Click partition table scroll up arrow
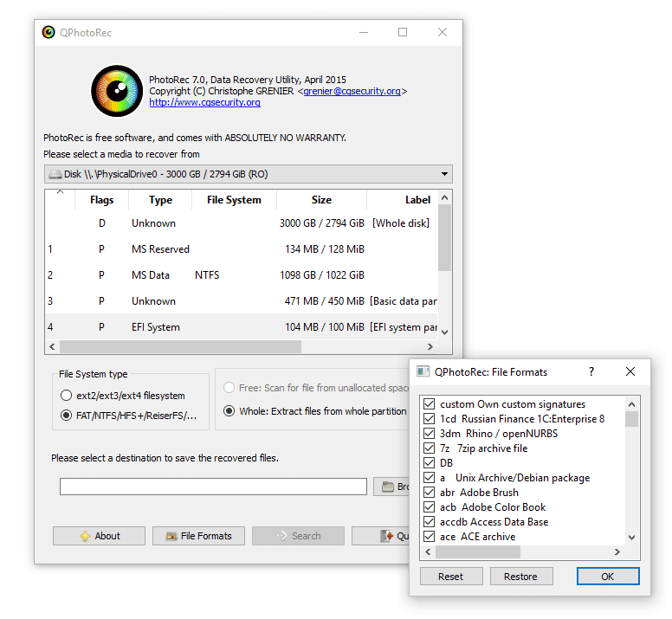Image resolution: width=672 pixels, height=619 pixels. 445,197
